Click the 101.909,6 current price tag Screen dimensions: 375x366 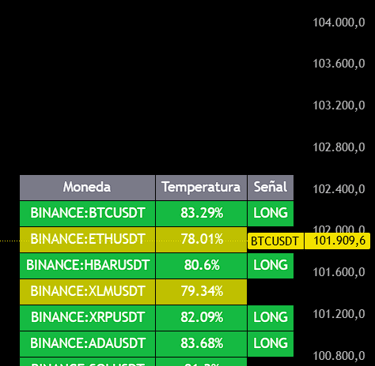337,241
